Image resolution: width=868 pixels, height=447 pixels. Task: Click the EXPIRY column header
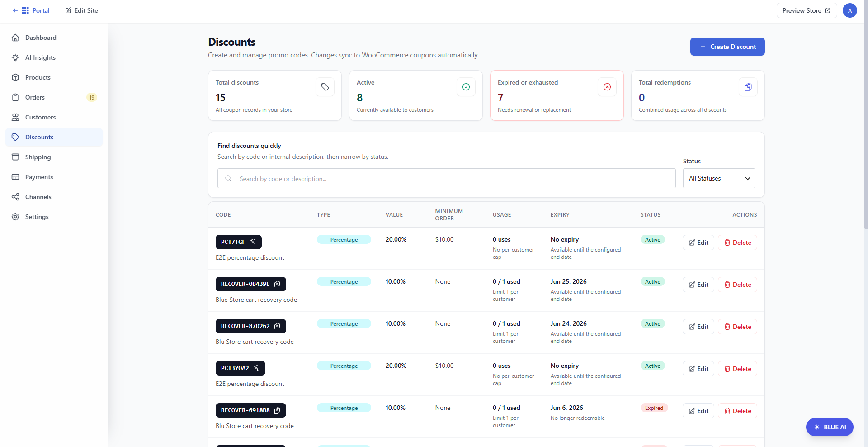click(560, 215)
